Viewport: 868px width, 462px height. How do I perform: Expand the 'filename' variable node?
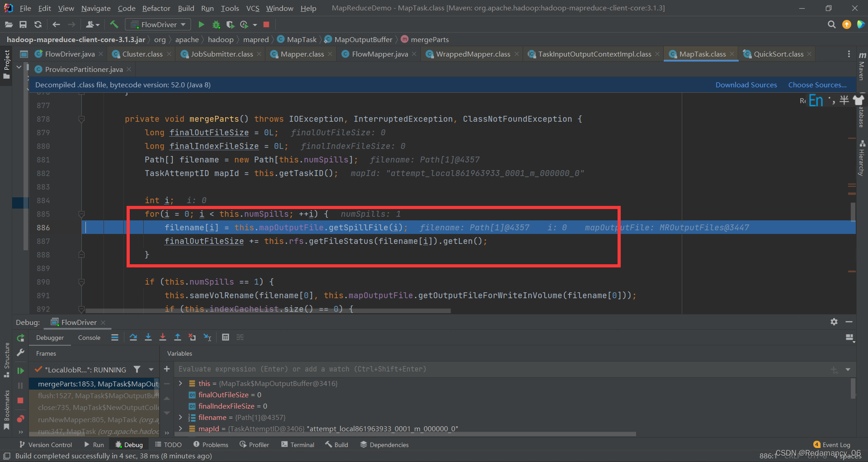pos(181,417)
